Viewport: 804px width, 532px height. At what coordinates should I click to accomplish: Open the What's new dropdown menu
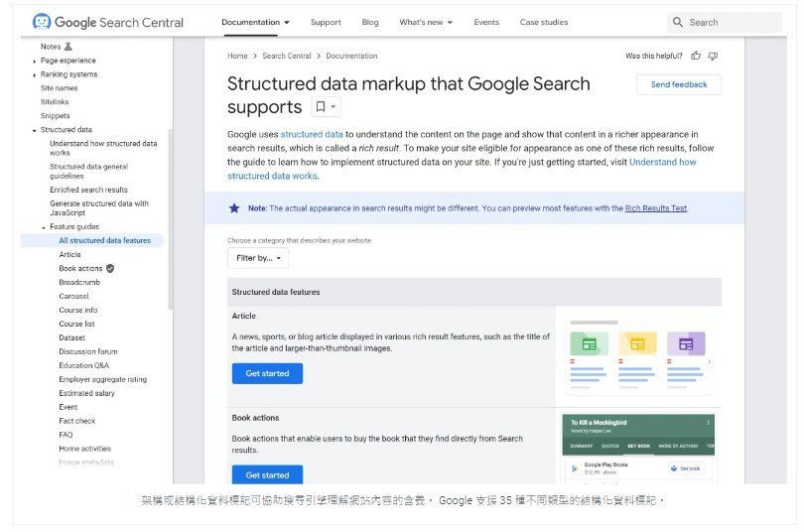426,22
